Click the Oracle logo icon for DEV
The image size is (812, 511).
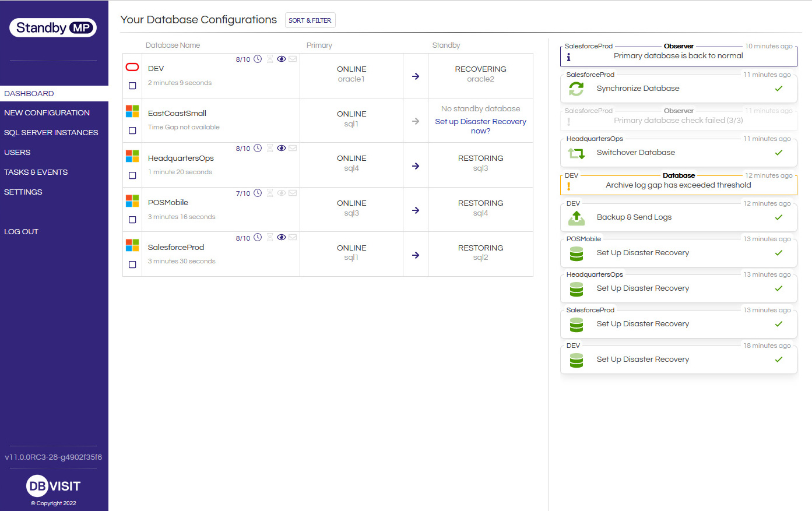click(132, 67)
